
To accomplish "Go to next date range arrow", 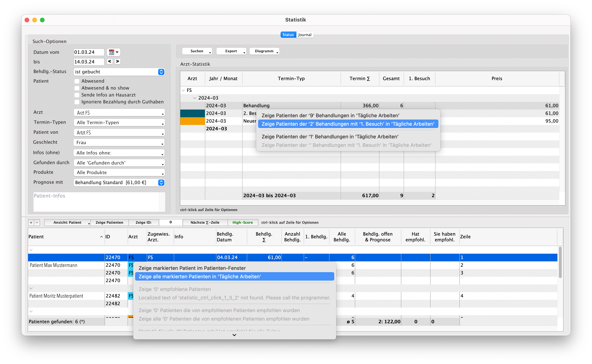I will (x=117, y=61).
